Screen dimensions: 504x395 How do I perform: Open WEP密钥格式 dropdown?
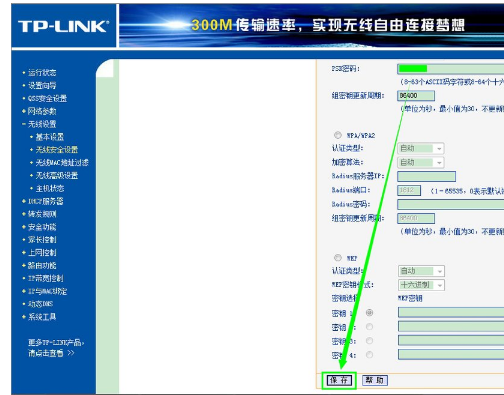pos(421,285)
